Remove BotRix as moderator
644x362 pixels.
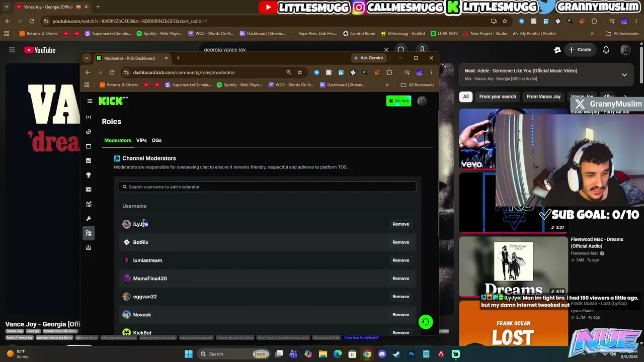point(401,242)
